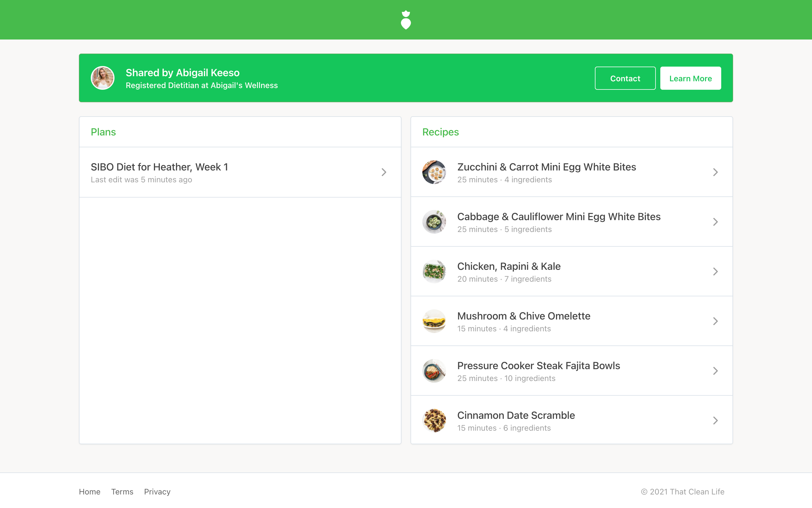Viewport: 812px width, 508px height.
Task: Click '© 2021 That Clean Life' text
Action: click(683, 492)
